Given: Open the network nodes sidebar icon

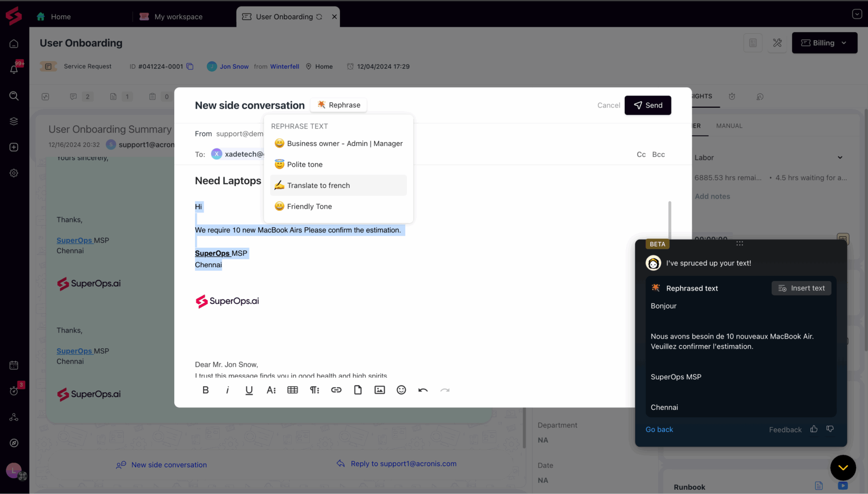Looking at the screenshot, I should pyautogui.click(x=14, y=417).
